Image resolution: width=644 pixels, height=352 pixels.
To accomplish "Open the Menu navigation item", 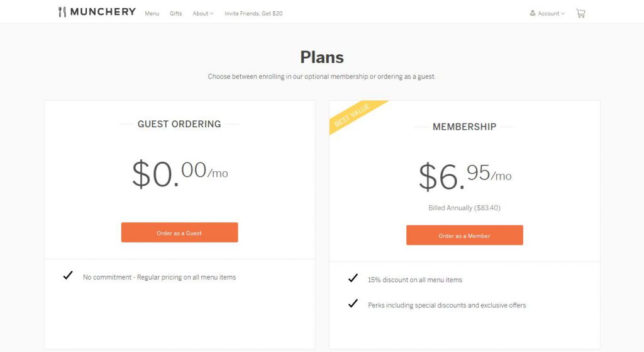I will coord(152,14).
